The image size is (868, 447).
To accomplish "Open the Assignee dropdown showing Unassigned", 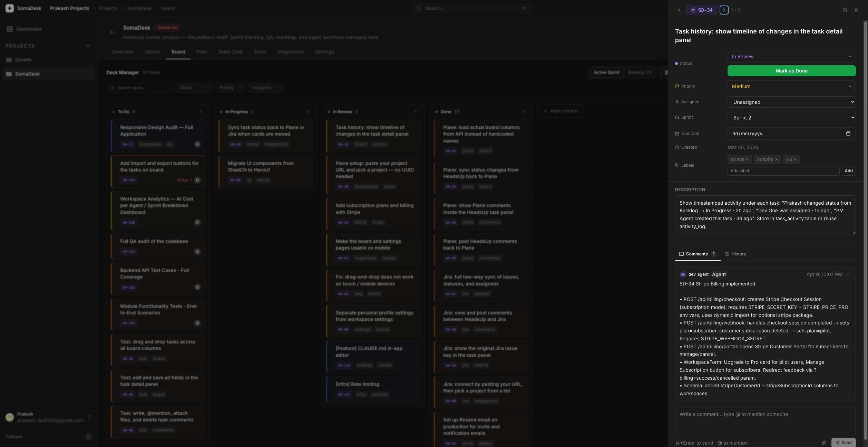I will [x=791, y=102].
